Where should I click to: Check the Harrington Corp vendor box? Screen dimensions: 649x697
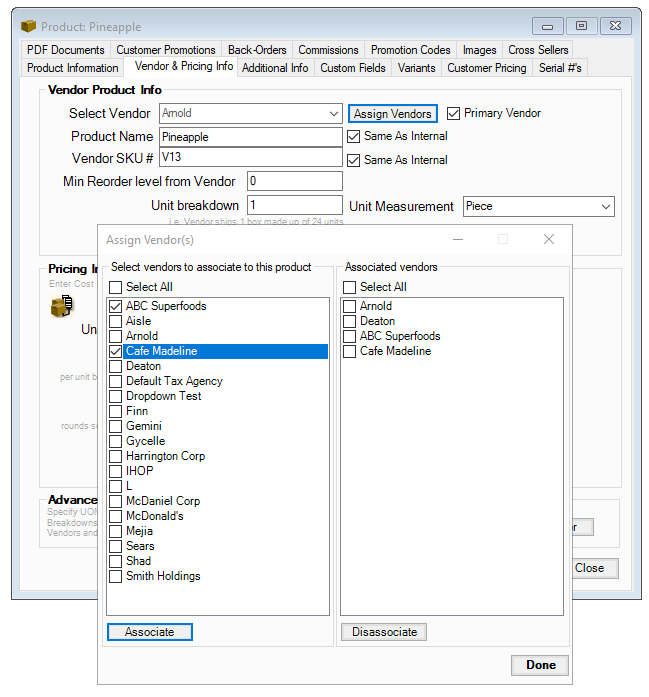point(116,456)
